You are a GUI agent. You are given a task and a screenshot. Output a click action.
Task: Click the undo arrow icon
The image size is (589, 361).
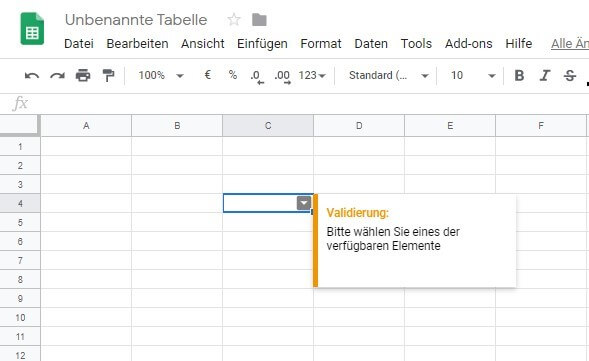32,76
